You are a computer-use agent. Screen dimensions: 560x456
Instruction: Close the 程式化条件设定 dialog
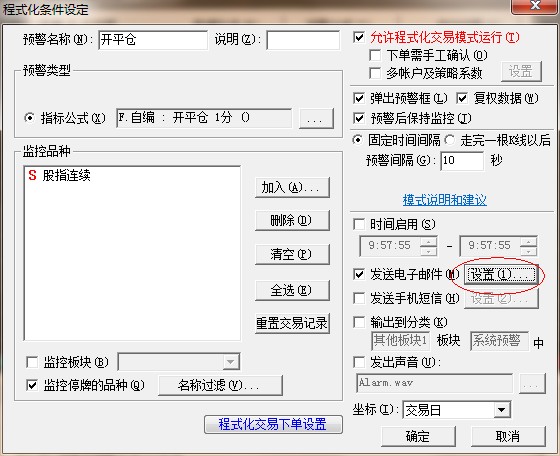[535, 6]
